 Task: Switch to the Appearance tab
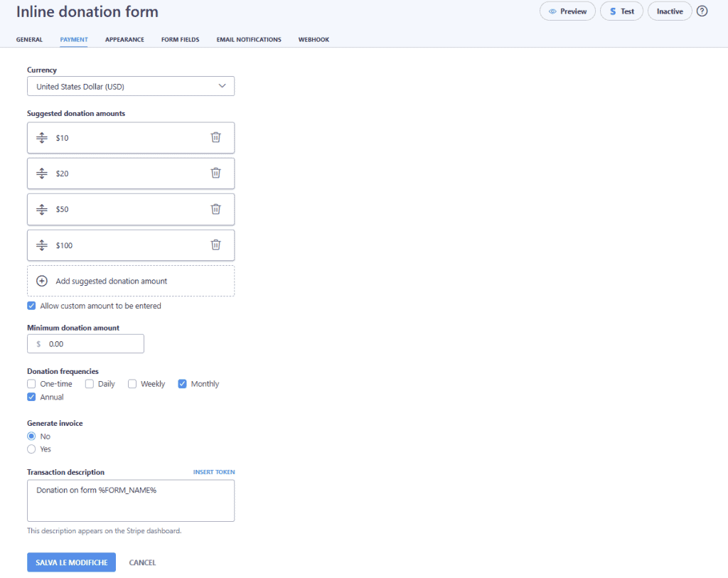[x=124, y=40]
